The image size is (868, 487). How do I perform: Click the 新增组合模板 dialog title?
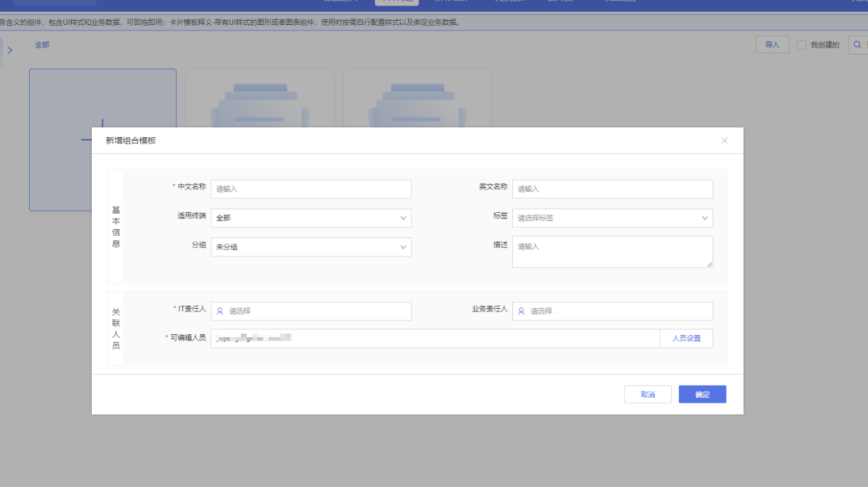click(x=131, y=140)
